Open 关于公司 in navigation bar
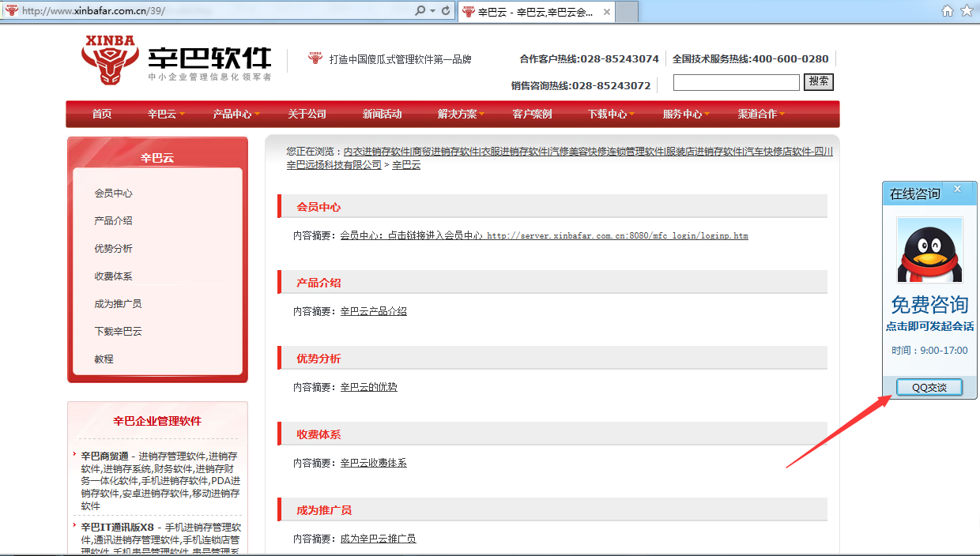Image resolution: width=980 pixels, height=556 pixels. [307, 114]
